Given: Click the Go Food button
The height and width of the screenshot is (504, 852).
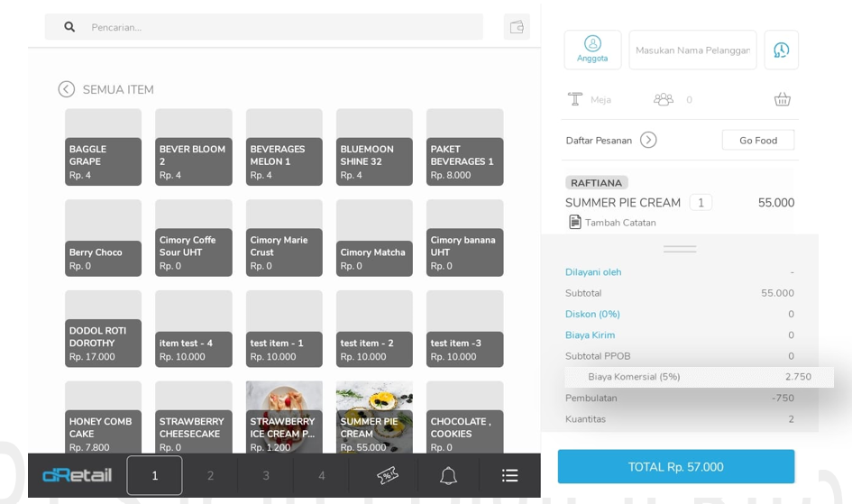Looking at the screenshot, I should (x=757, y=140).
